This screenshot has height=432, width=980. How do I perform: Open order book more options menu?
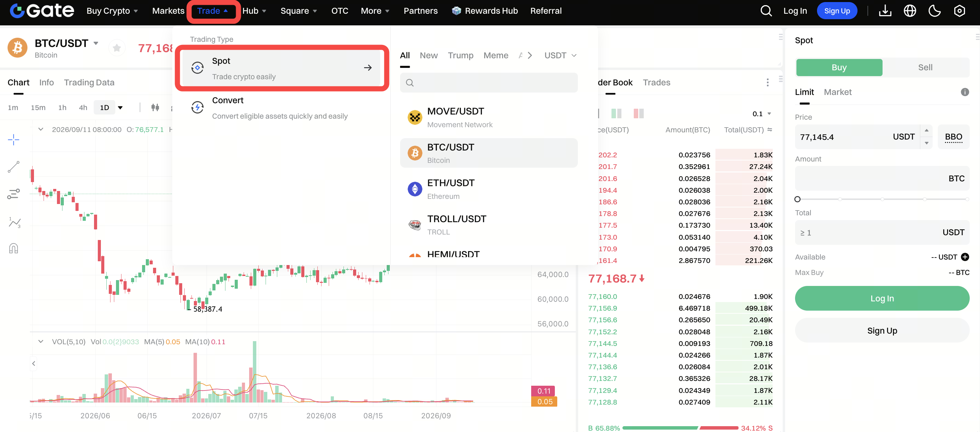[x=767, y=82]
